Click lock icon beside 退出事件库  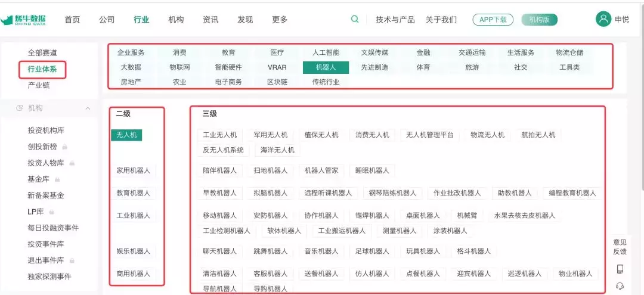(72, 260)
